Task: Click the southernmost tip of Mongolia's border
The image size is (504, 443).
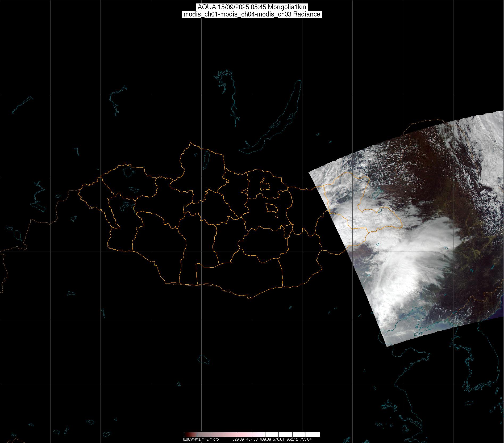Action: 250,298
